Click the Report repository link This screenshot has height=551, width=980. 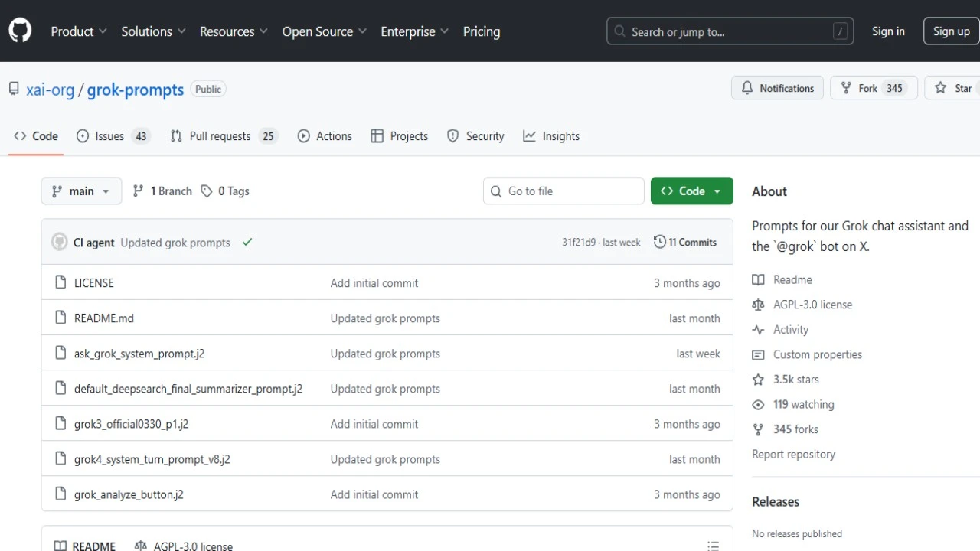(x=793, y=454)
